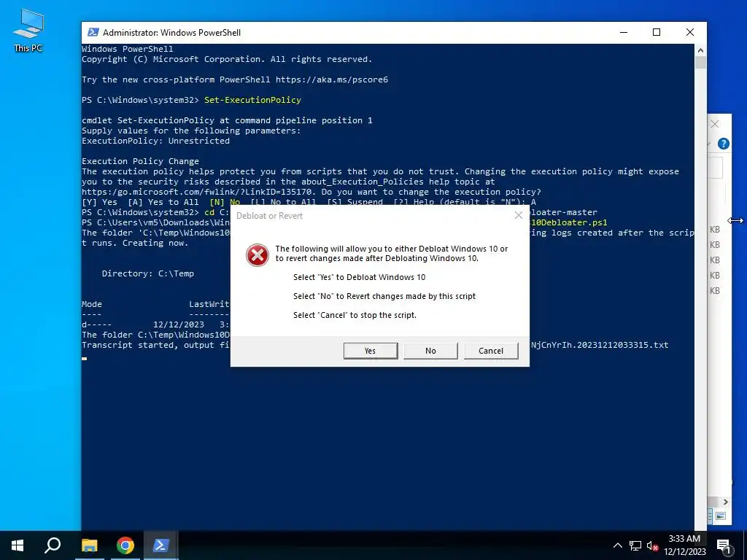747x560 pixels.
Task: Maximize the PowerShell window
Action: click(x=657, y=32)
